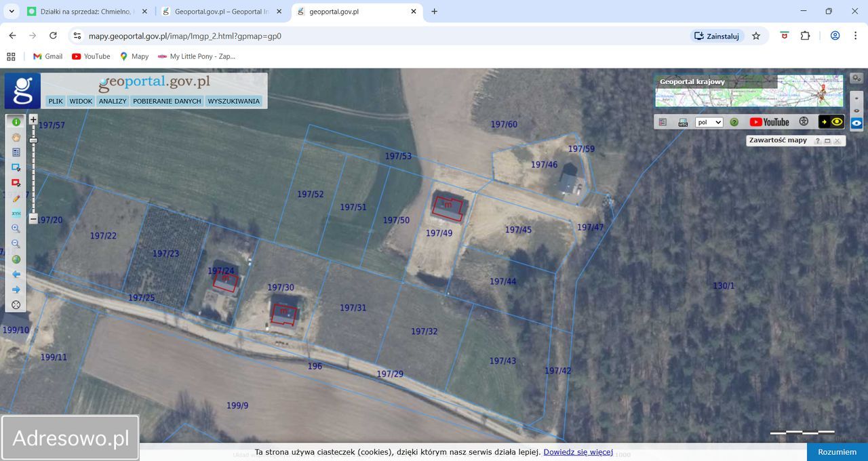
Task: Click parcel label 199/9 on map
Action: point(237,405)
